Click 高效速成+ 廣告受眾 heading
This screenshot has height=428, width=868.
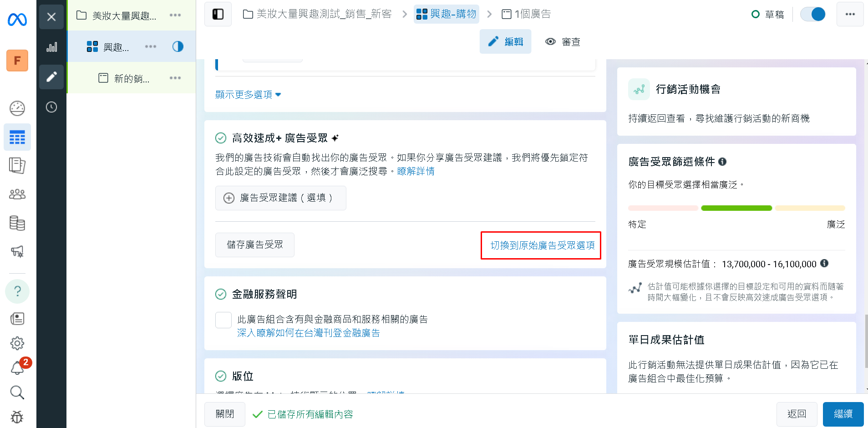(279, 138)
